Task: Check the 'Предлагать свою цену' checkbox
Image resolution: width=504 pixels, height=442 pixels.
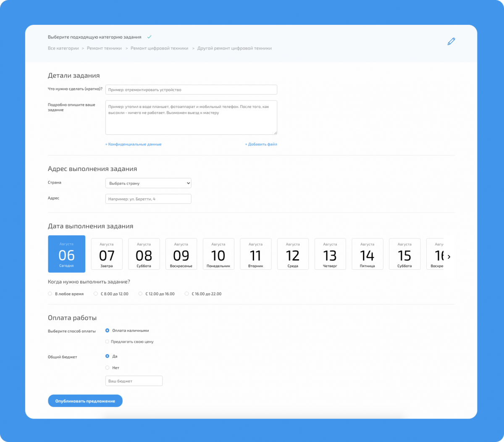Action: tap(107, 342)
